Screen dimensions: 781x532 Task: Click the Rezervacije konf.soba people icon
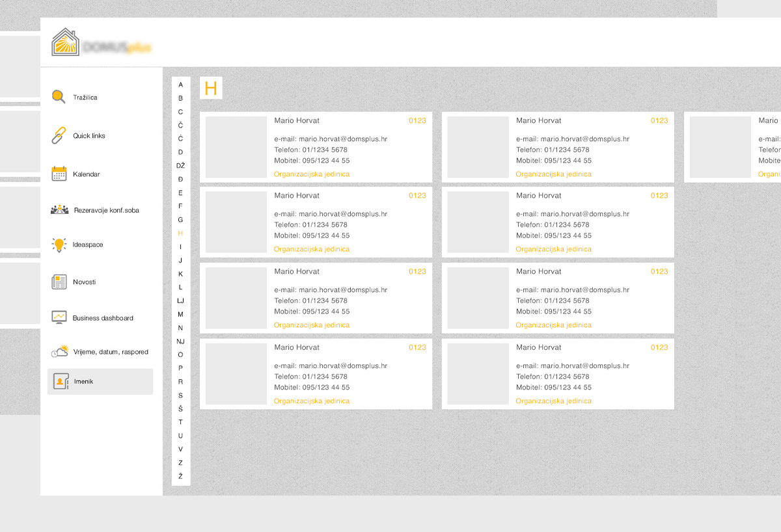pyautogui.click(x=59, y=209)
